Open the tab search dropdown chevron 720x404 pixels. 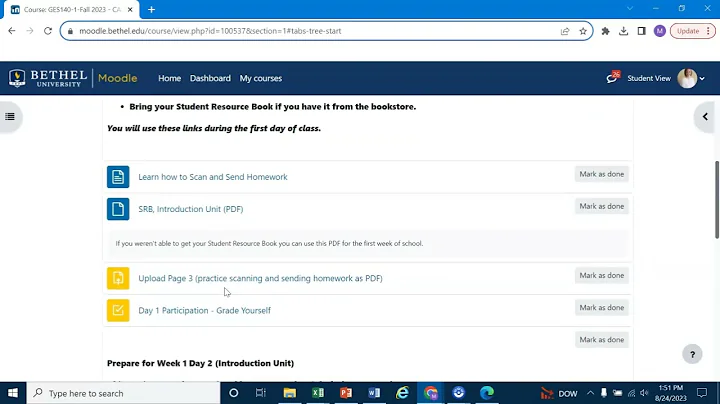tap(630, 8)
